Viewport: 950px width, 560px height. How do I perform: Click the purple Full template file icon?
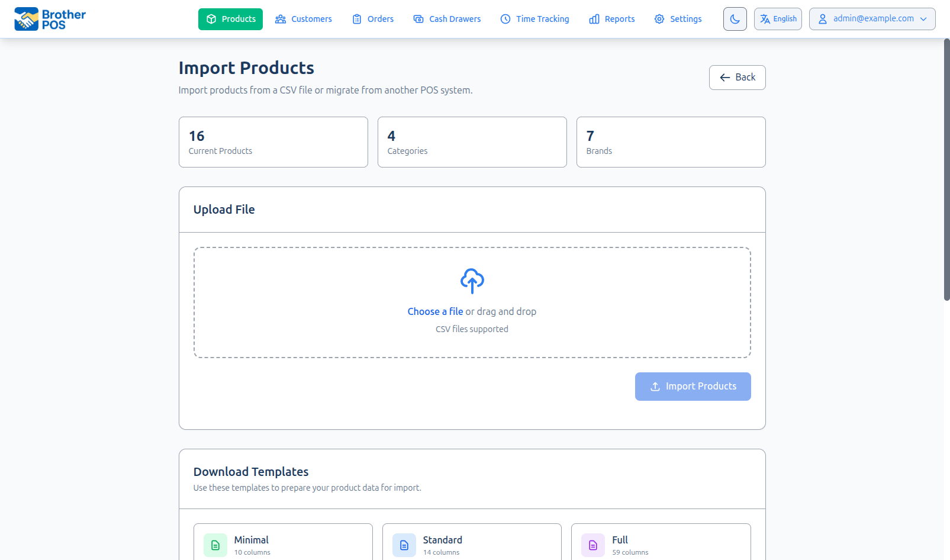[592, 545]
